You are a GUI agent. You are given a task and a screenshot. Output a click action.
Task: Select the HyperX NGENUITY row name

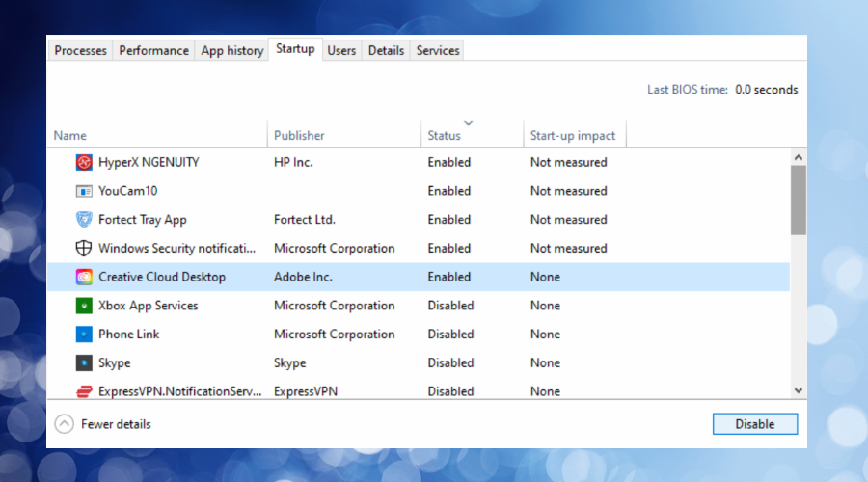pyautogui.click(x=149, y=162)
